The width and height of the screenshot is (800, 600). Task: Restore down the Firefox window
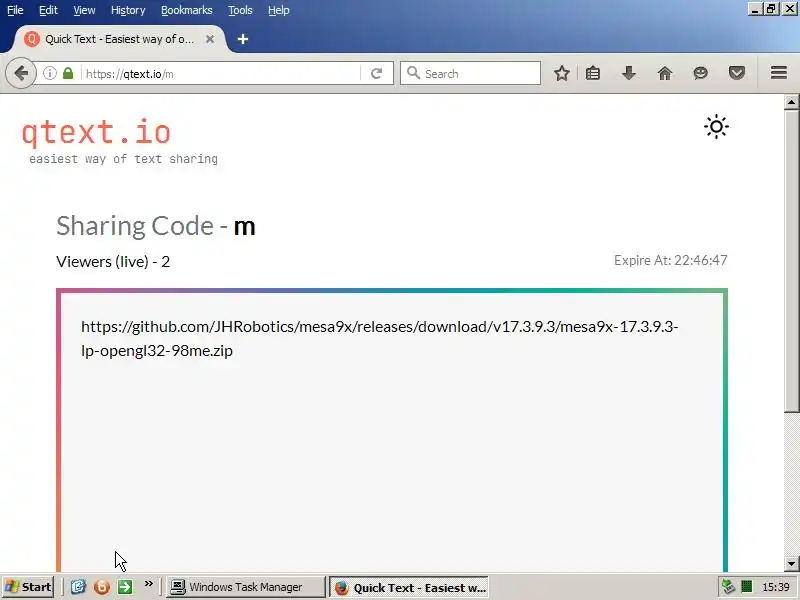(771, 9)
